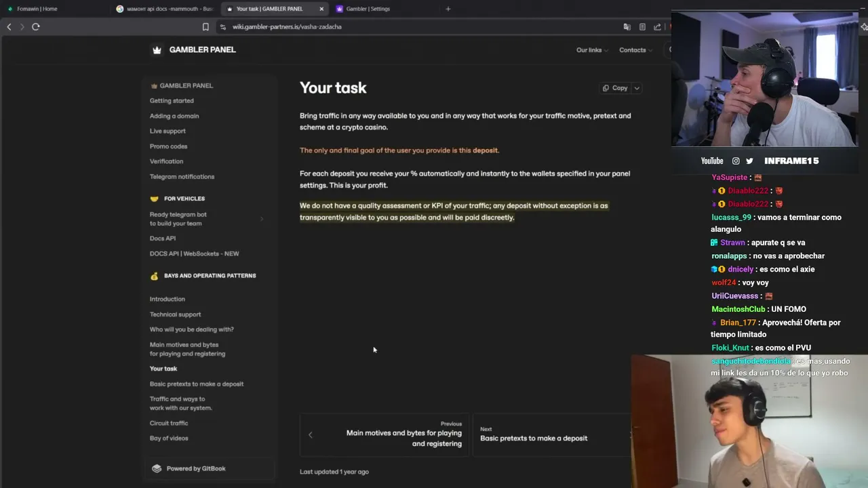Open the 'Our links' dropdown menu
The width and height of the screenshot is (868, 488).
tap(592, 50)
